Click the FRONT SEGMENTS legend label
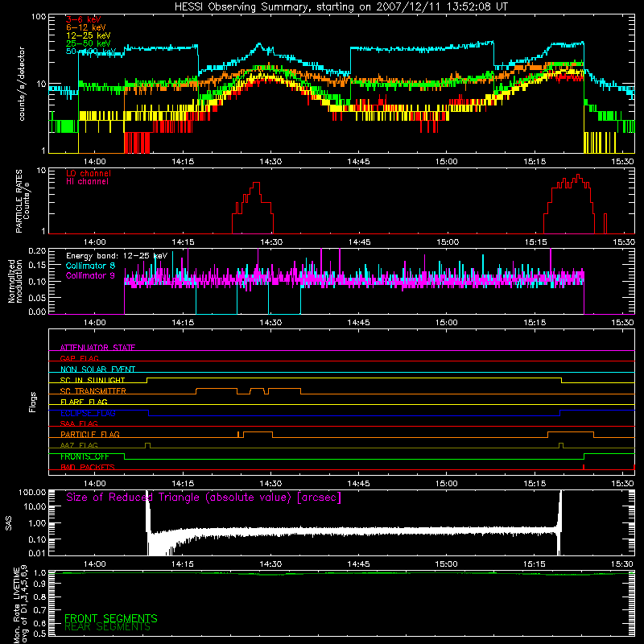This screenshot has height=644, width=644. [x=111, y=618]
